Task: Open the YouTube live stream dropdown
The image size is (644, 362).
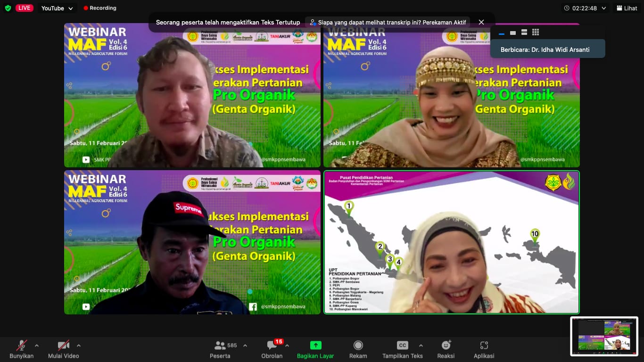Action: coord(57,8)
